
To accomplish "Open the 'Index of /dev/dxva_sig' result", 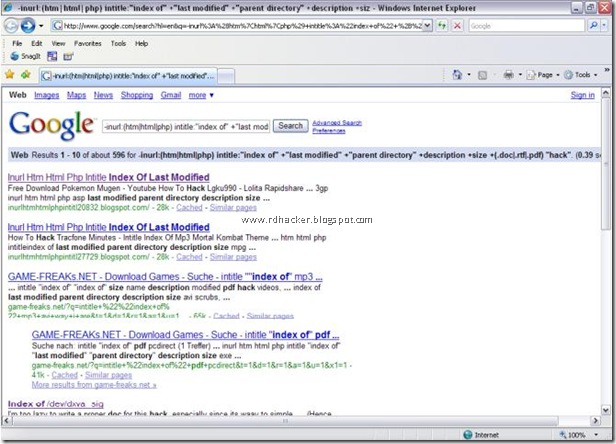I will click(x=55, y=404).
